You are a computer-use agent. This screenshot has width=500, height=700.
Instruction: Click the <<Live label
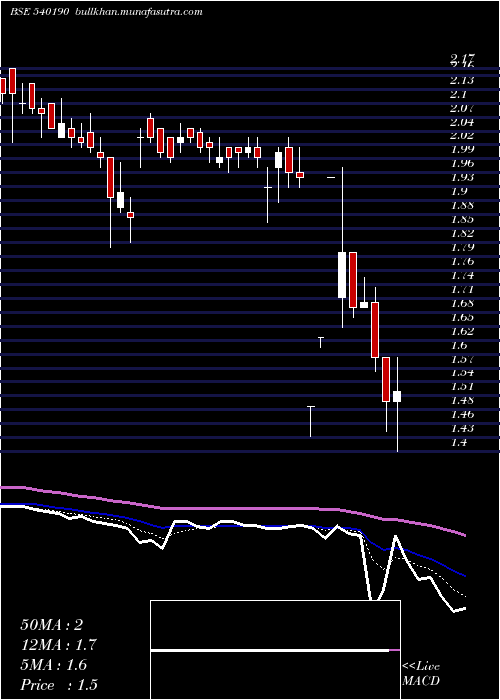click(421, 667)
